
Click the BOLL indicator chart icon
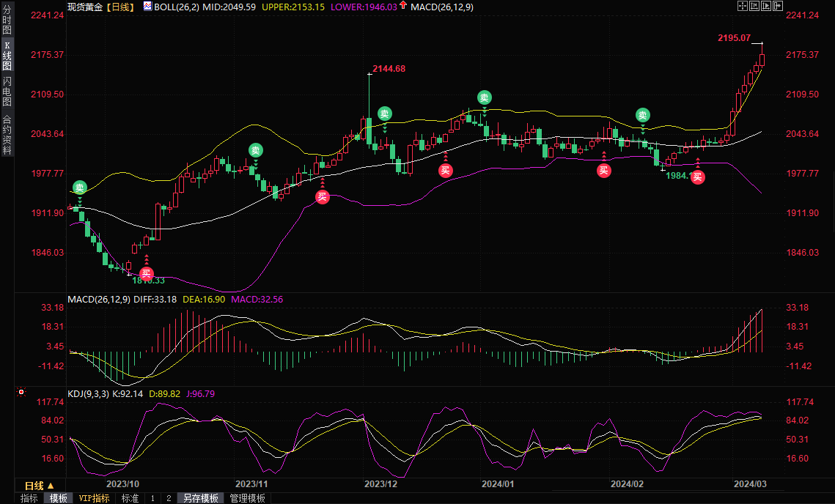pos(147,6)
